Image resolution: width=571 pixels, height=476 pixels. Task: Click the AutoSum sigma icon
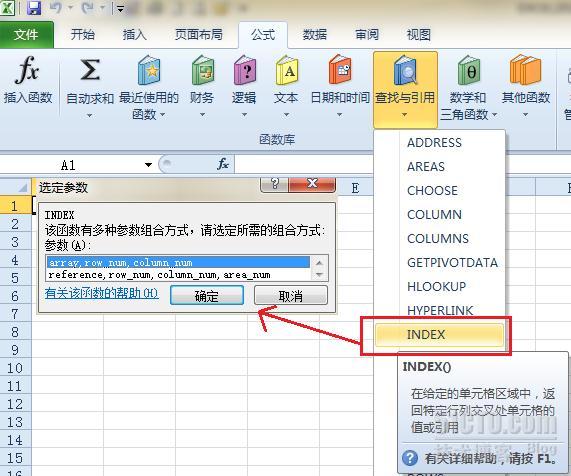click(90, 69)
